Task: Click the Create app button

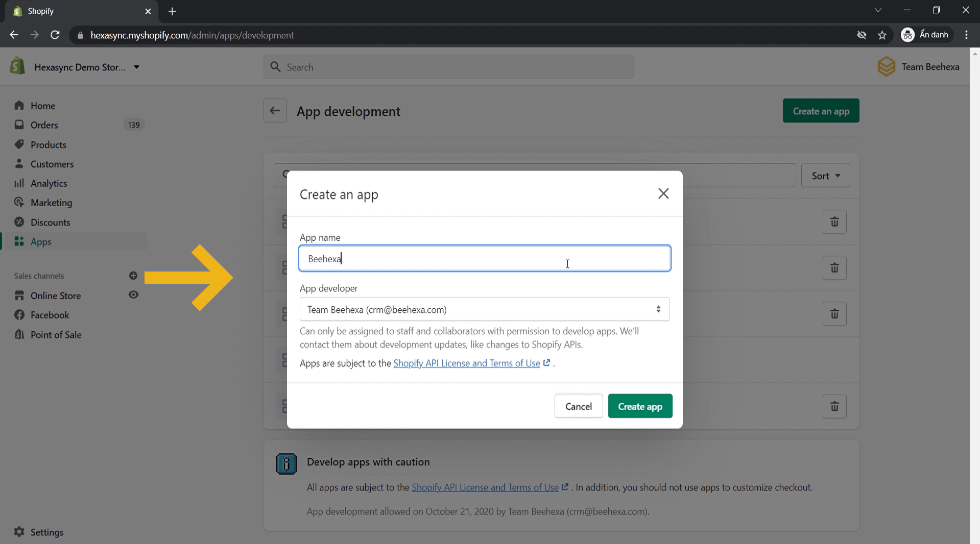Action: click(640, 406)
